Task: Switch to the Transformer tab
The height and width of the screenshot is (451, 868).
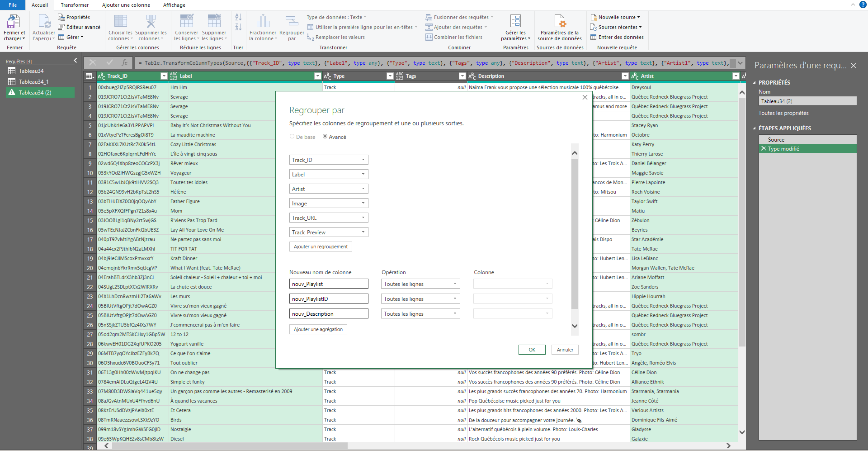Action: [75, 5]
